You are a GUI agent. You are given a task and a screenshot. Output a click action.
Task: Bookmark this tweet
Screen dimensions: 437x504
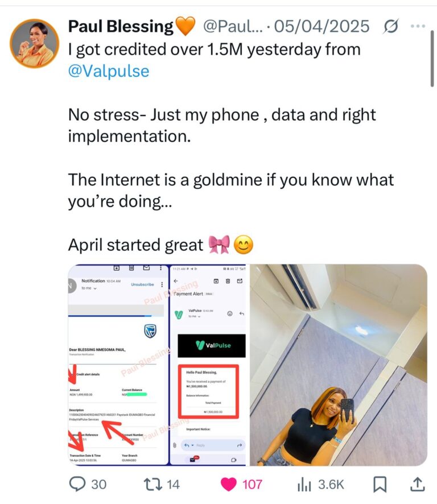380,485
